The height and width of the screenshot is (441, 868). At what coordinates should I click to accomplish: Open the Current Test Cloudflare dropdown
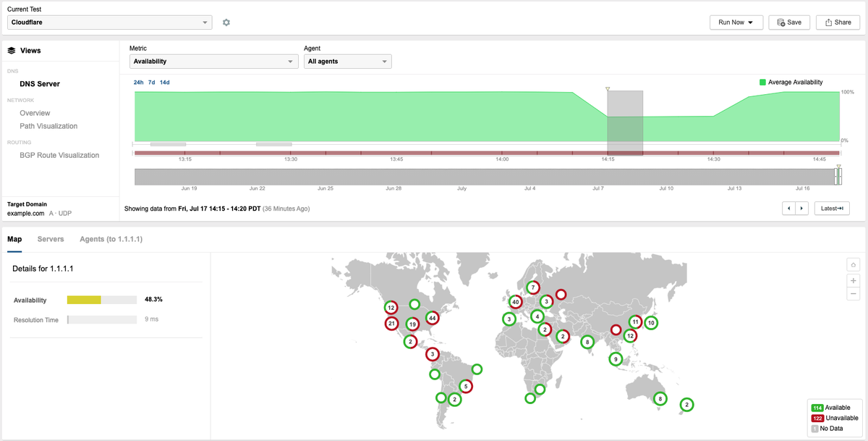[x=110, y=22]
